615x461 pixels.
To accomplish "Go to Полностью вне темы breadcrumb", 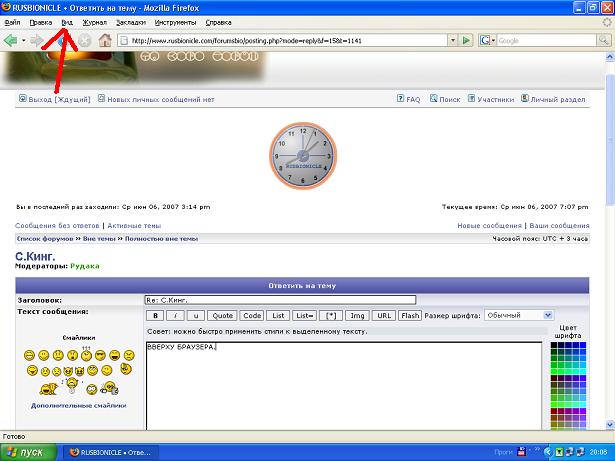I will coord(161,239).
